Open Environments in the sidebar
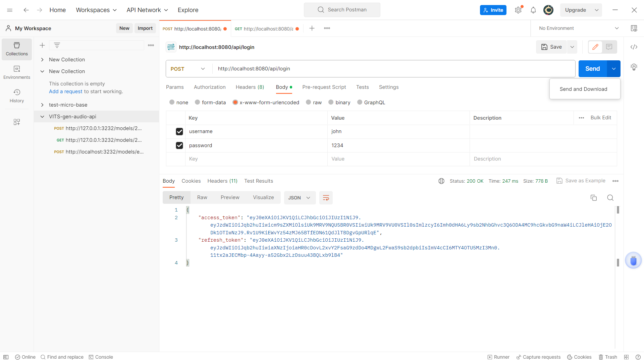This screenshot has width=644, height=362. (17, 72)
